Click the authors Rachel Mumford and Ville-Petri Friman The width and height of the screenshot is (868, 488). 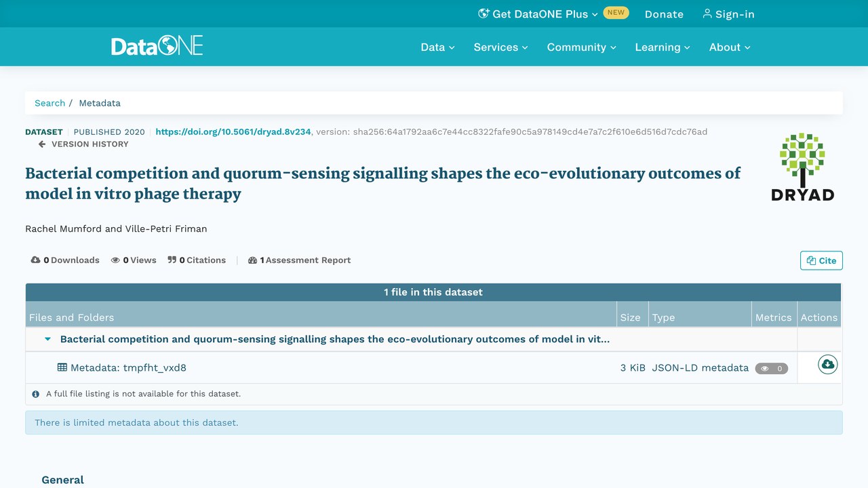point(116,228)
